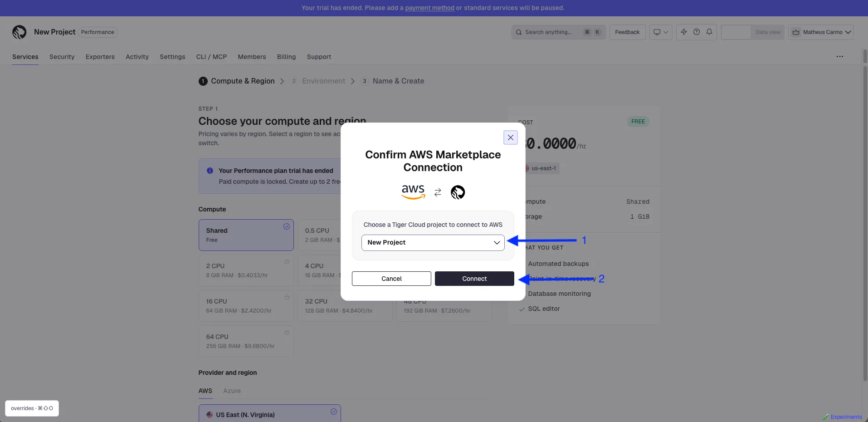Open the monitor display dropdown

660,32
